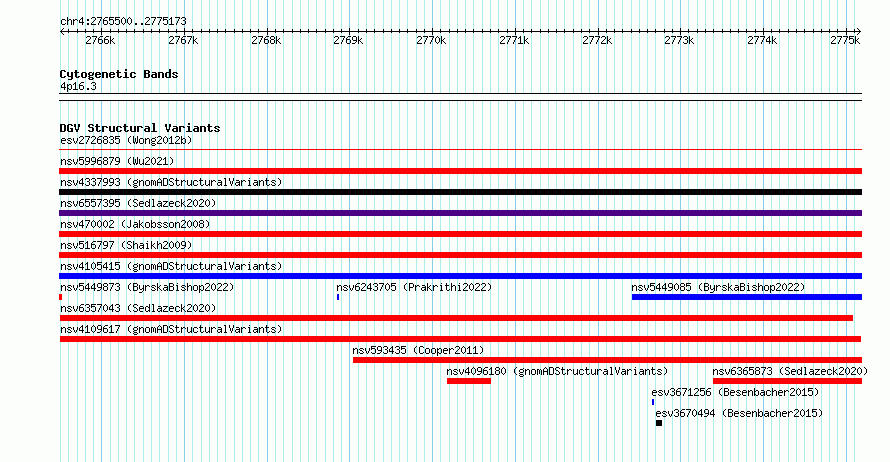
Task: Select the red bar for nsv6357043
Action: 456,318
